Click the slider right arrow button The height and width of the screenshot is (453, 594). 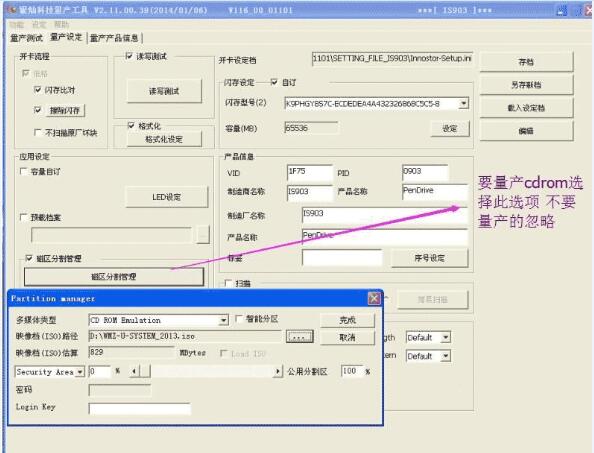tap(278, 372)
